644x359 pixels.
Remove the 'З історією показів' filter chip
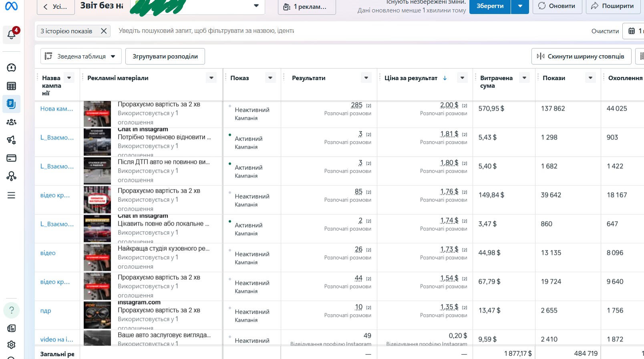tap(104, 31)
